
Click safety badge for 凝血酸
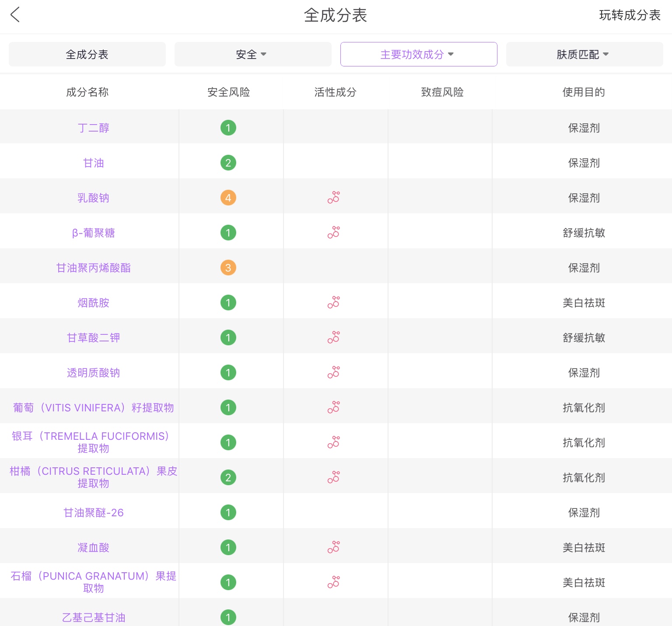click(x=228, y=547)
